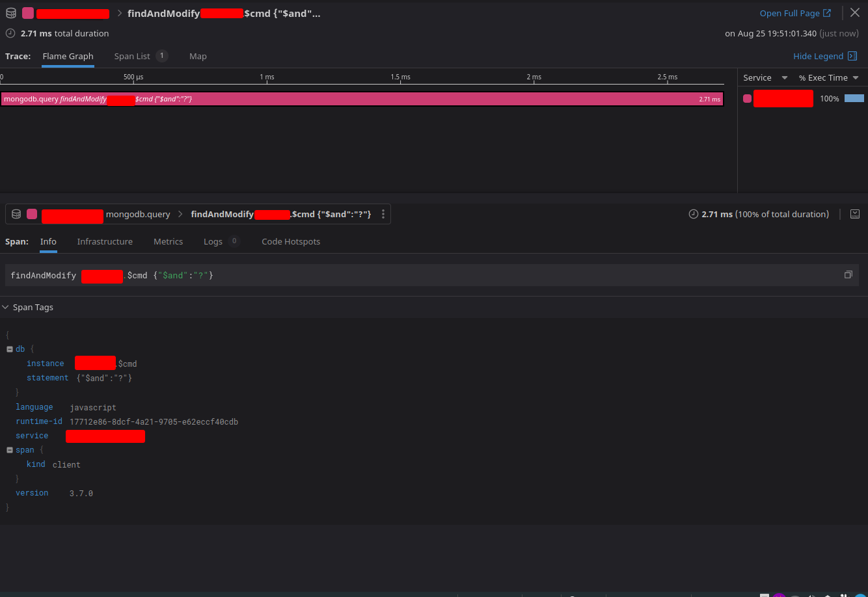Click the pink service color square in header
The width and height of the screenshot is (868, 597).
(x=28, y=13)
